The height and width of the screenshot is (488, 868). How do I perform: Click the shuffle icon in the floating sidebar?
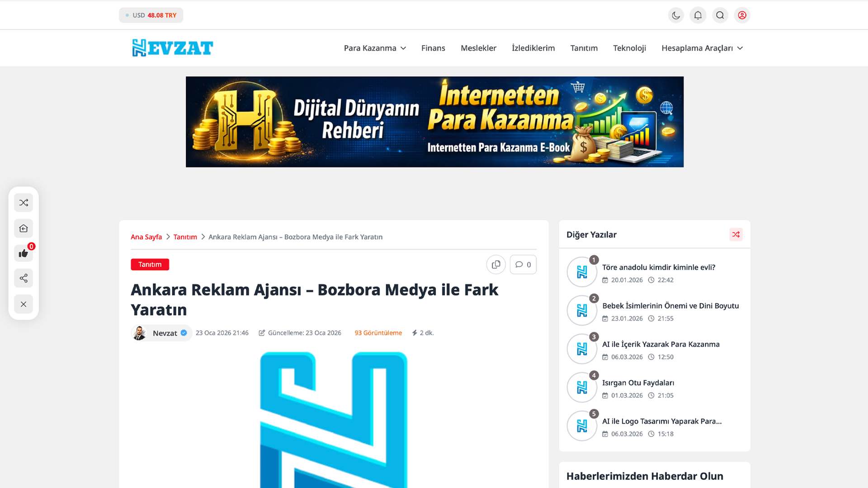coord(24,202)
